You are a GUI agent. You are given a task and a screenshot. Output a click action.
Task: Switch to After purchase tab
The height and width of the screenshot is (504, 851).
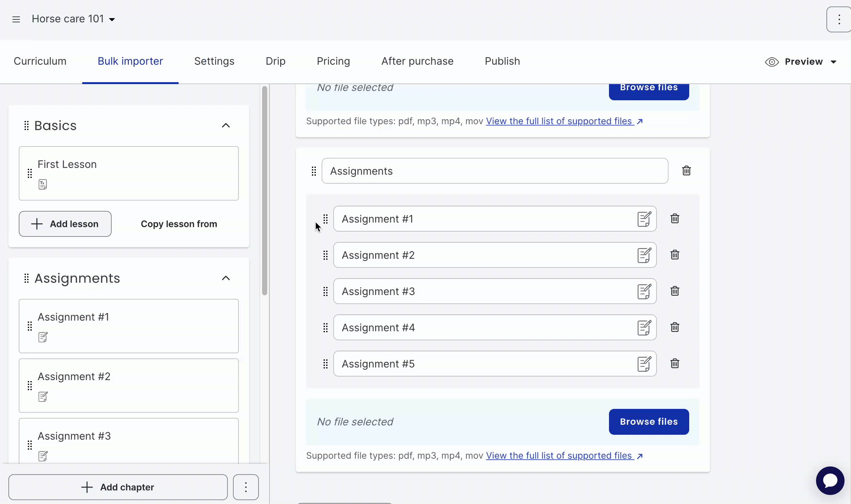click(x=417, y=61)
